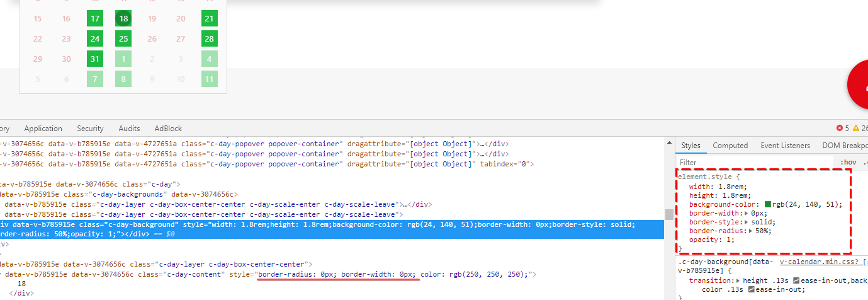Select calendar day 24
This screenshot has height=300, width=868.
pyautogui.click(x=95, y=39)
